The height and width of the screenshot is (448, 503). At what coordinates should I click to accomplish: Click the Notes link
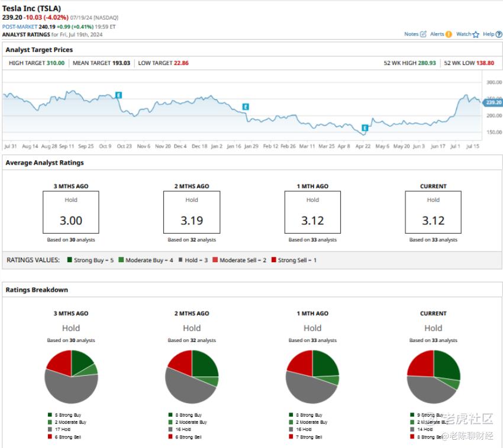(411, 34)
